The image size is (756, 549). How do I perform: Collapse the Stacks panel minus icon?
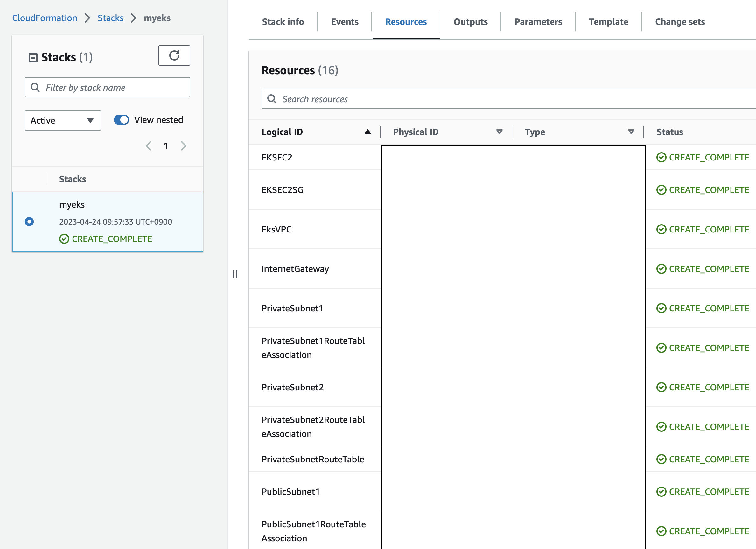33,58
